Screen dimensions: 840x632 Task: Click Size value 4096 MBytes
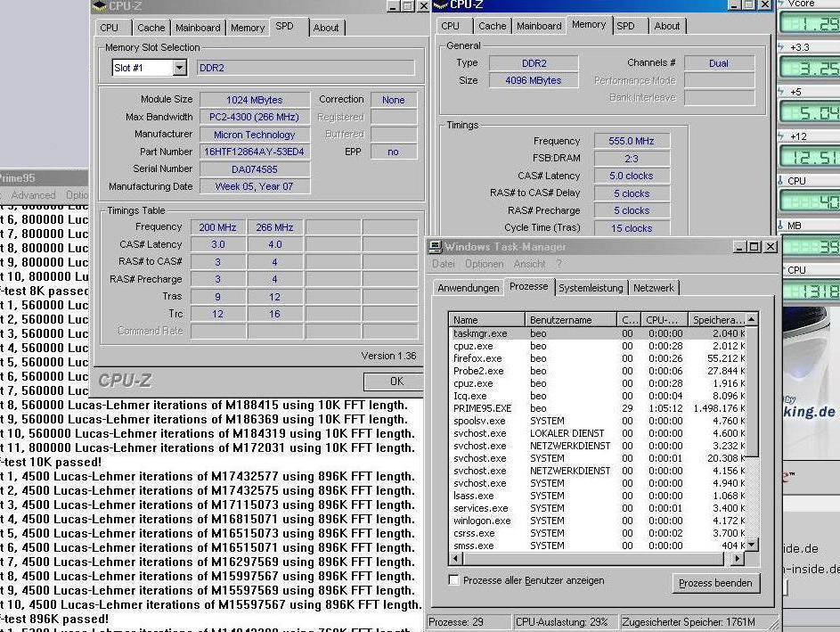click(534, 80)
